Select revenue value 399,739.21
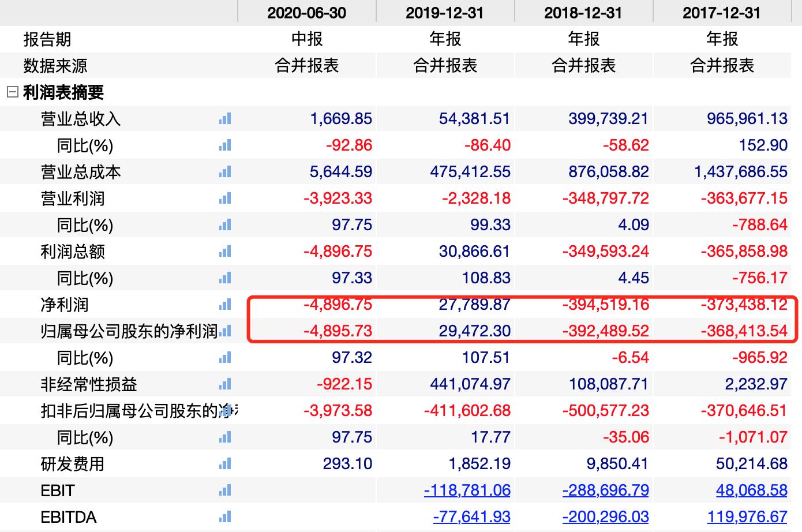Screen dimensions: 802x532 click(609, 119)
